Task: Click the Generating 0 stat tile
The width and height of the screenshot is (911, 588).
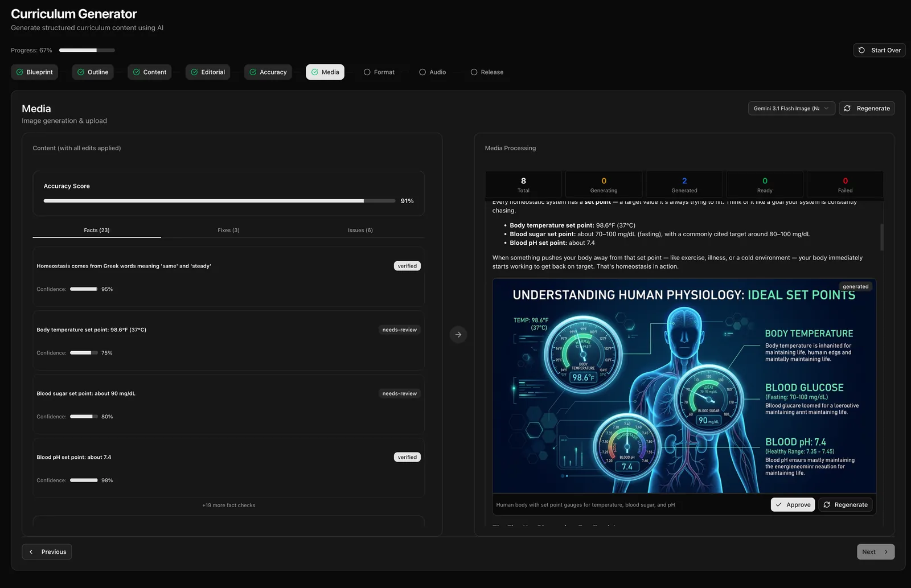Action: pyautogui.click(x=604, y=185)
